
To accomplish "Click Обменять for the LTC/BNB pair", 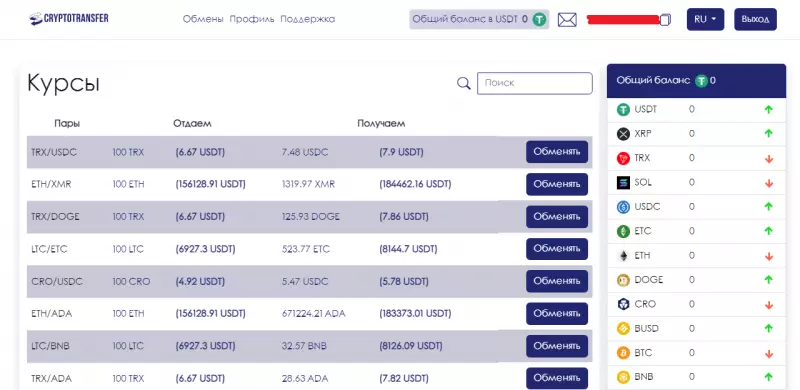I will coord(557,346).
